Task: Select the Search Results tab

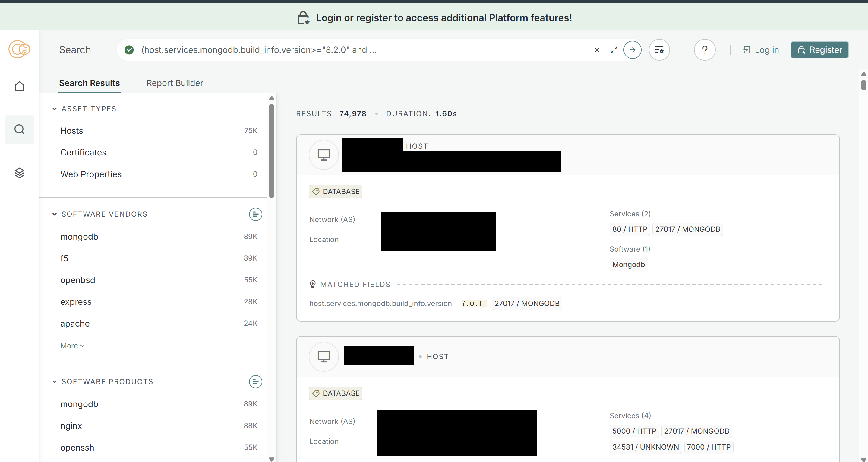Action: pos(89,83)
